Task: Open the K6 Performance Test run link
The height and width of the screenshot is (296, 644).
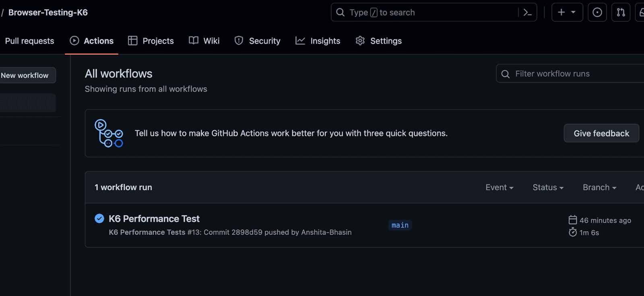Action: 154,219
